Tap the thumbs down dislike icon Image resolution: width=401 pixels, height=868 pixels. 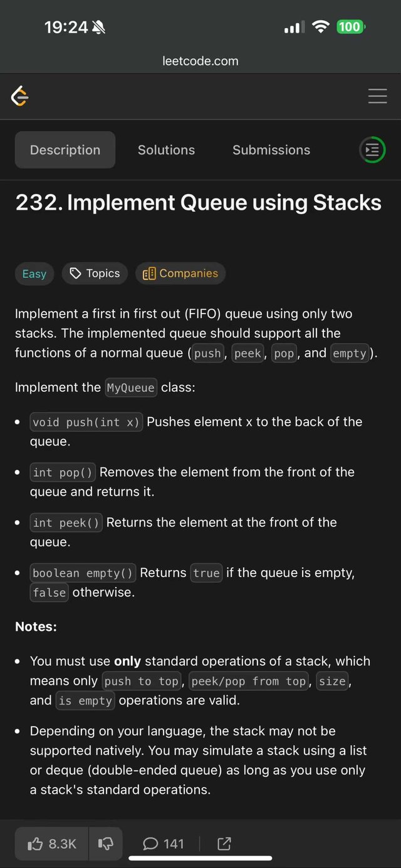[x=105, y=844]
